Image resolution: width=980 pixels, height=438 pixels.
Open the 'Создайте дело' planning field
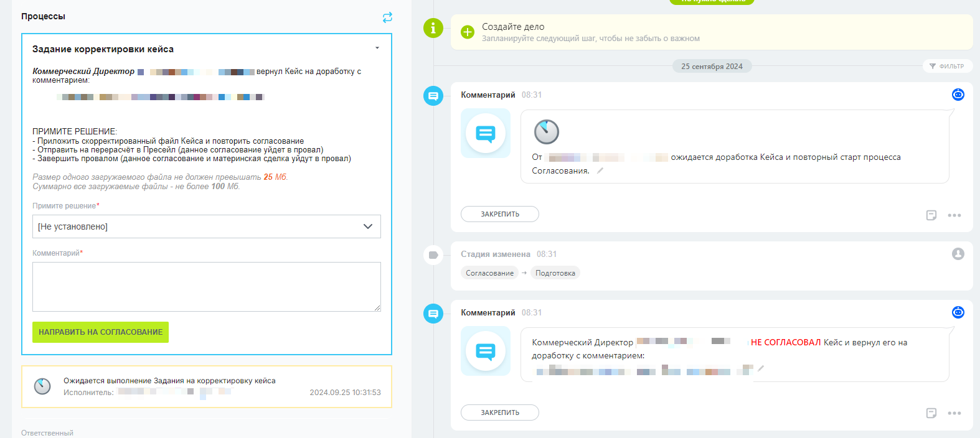[712, 32]
